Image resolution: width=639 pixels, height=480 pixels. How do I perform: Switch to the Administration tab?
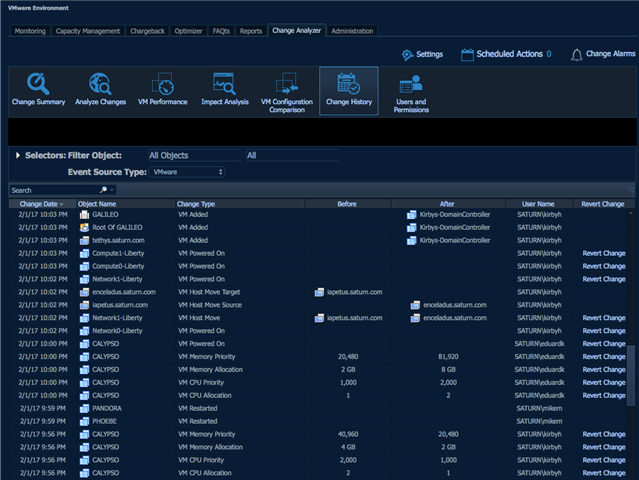(352, 31)
